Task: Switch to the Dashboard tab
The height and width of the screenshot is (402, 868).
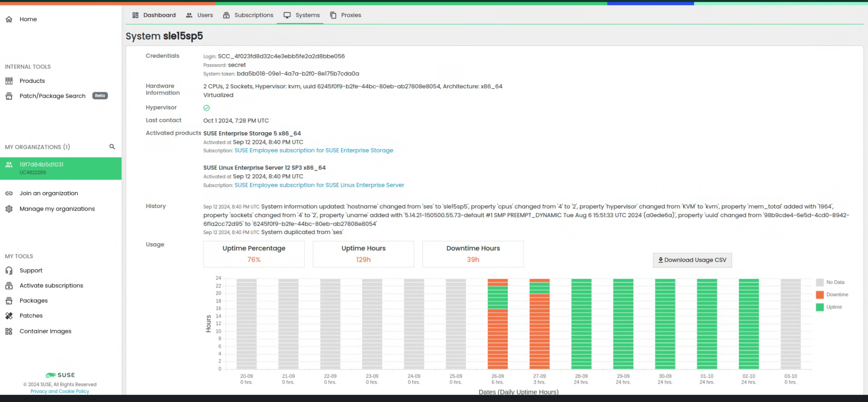Action: [x=154, y=15]
